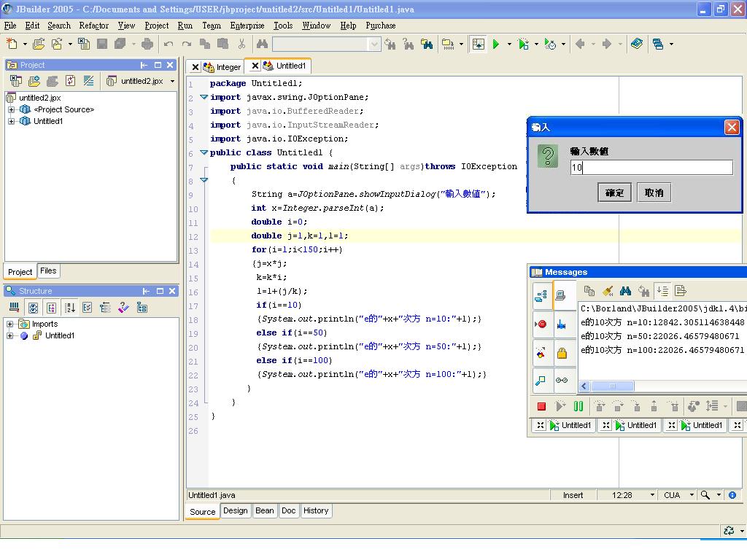This screenshot has height=560, width=747.
Task: Open the untitled2.jpx project dropdown
Action: click(172, 82)
